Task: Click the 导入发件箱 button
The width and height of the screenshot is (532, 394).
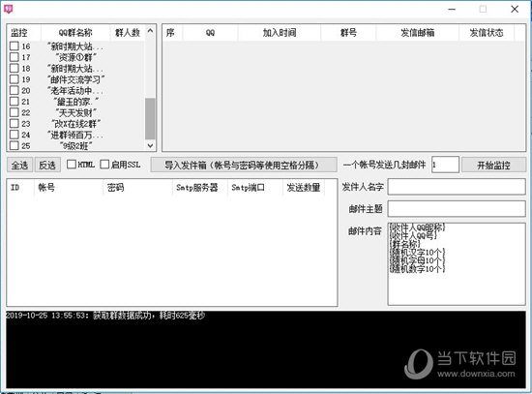Action: [244, 166]
